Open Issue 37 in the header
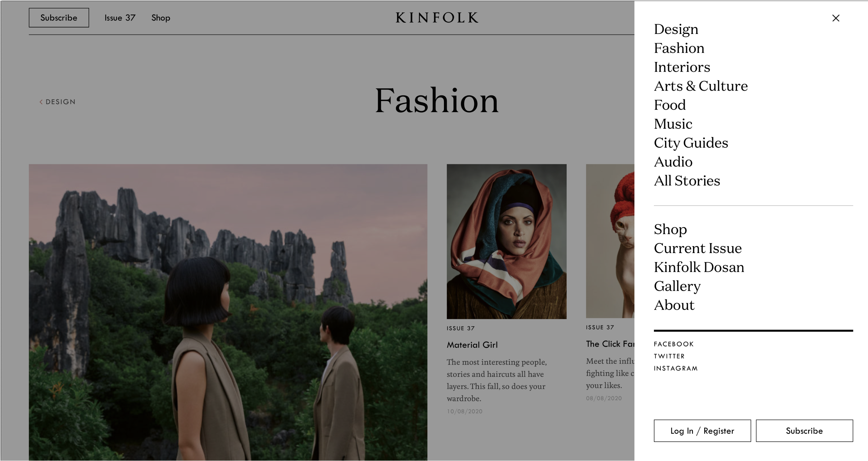868x461 pixels. coord(120,17)
